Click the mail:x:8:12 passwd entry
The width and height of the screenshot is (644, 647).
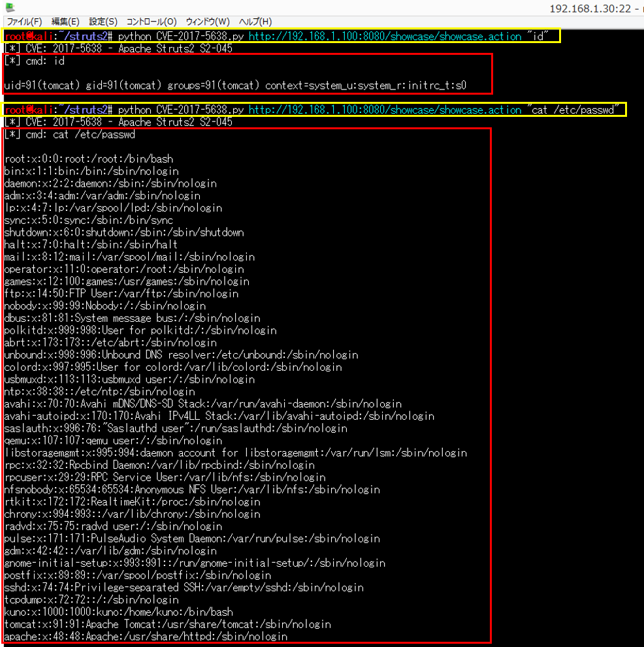[x=129, y=257]
